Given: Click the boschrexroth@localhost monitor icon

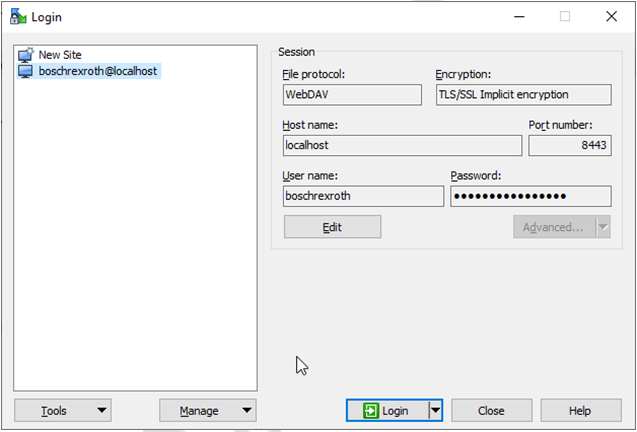Looking at the screenshot, I should pos(25,71).
